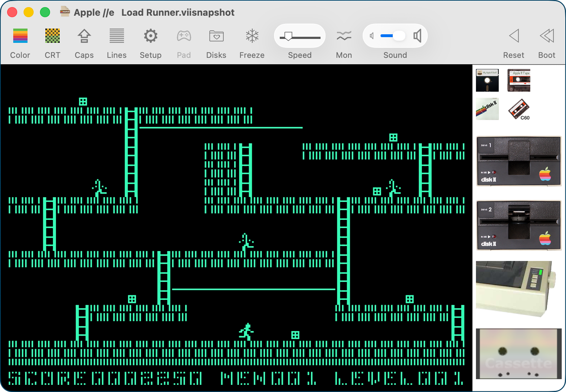Click the Sound label

(x=395, y=55)
